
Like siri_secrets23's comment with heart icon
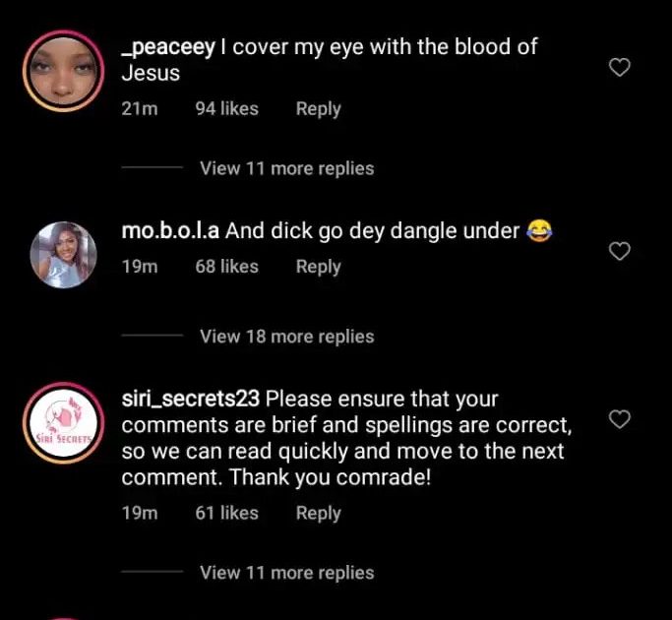619,420
